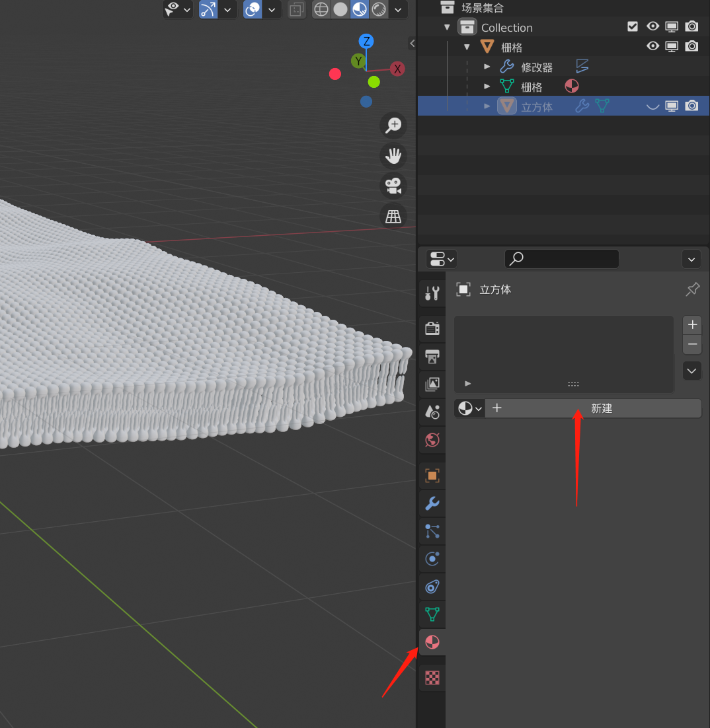Select the pan view hand icon
Viewport: 710px width, 728px height.
[394, 155]
